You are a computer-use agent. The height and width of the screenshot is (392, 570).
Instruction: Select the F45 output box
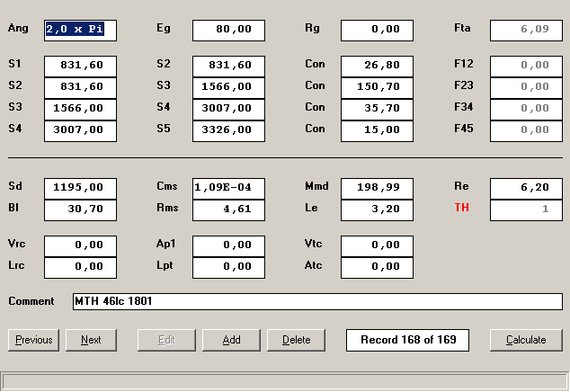click(526, 131)
